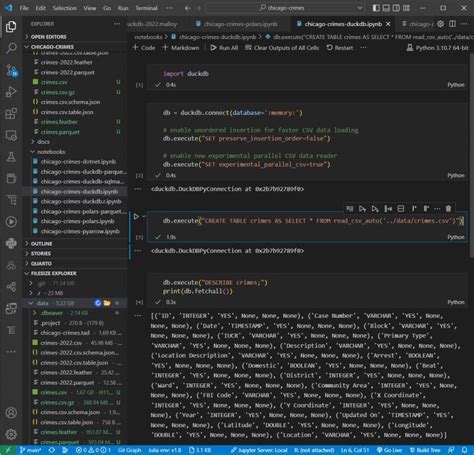This screenshot has height=455, width=474.
Task: Open run options chevron beside cell run button
Action: click(x=144, y=216)
